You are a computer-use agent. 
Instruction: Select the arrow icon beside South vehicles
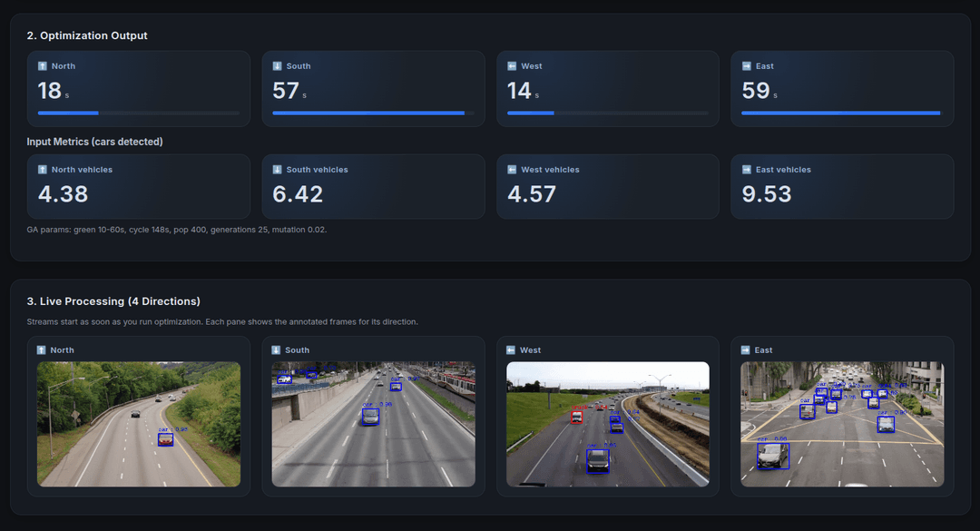[276, 169]
